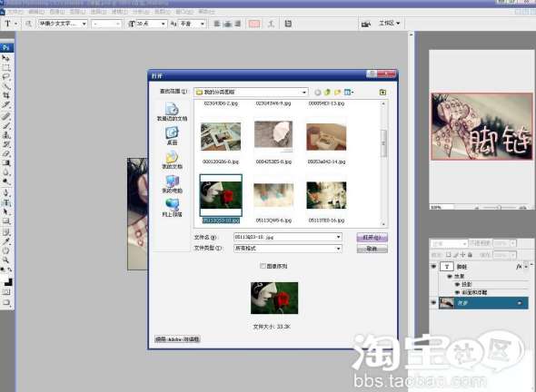This screenshot has height=392, width=536.
Task: Open the 滤镜 menu
Action: [120, 11]
